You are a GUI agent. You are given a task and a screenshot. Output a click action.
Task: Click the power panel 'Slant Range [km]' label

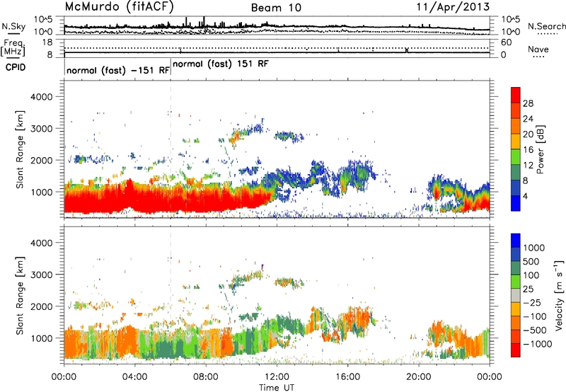pyautogui.click(x=20, y=149)
